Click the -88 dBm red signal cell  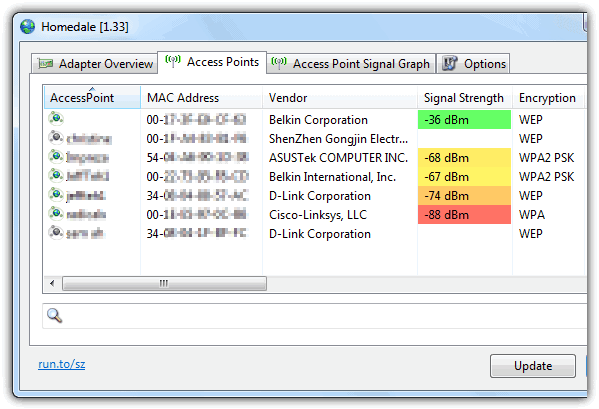point(465,215)
